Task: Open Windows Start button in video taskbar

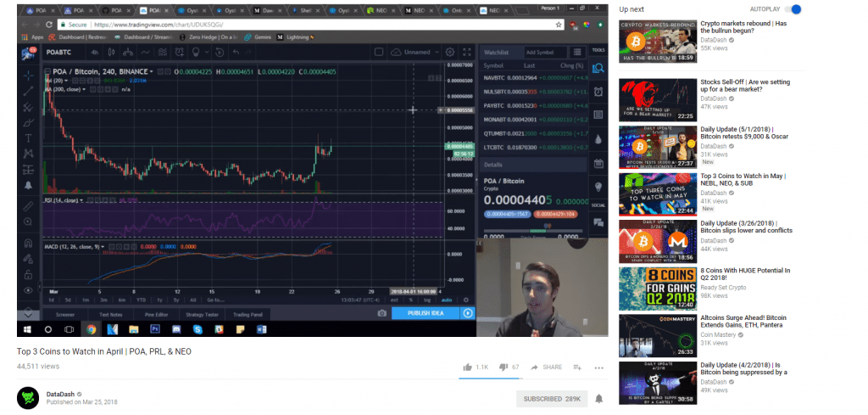Action: click(27, 329)
